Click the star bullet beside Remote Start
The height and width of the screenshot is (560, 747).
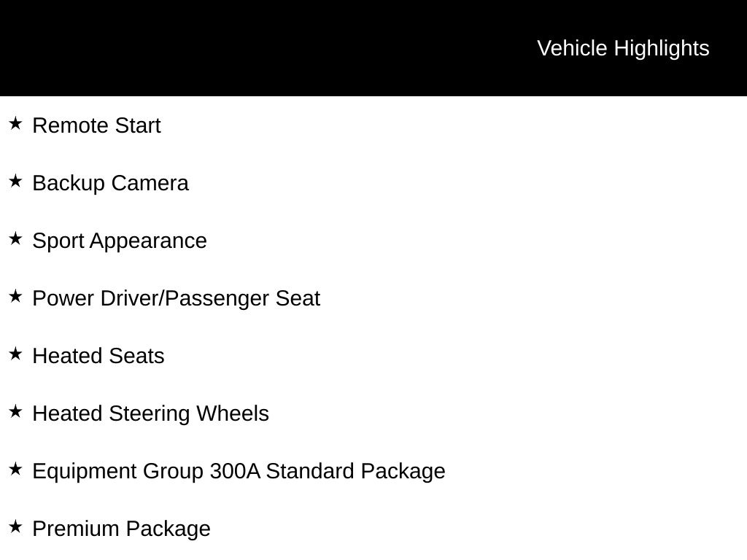pos(15,124)
